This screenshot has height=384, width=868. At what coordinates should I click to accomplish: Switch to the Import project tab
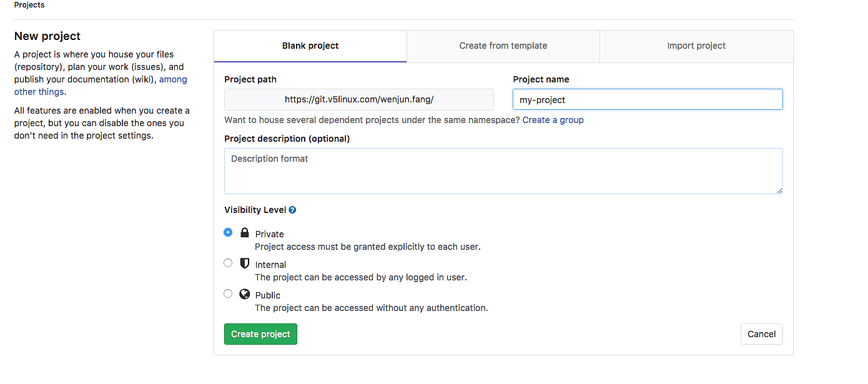click(x=696, y=46)
